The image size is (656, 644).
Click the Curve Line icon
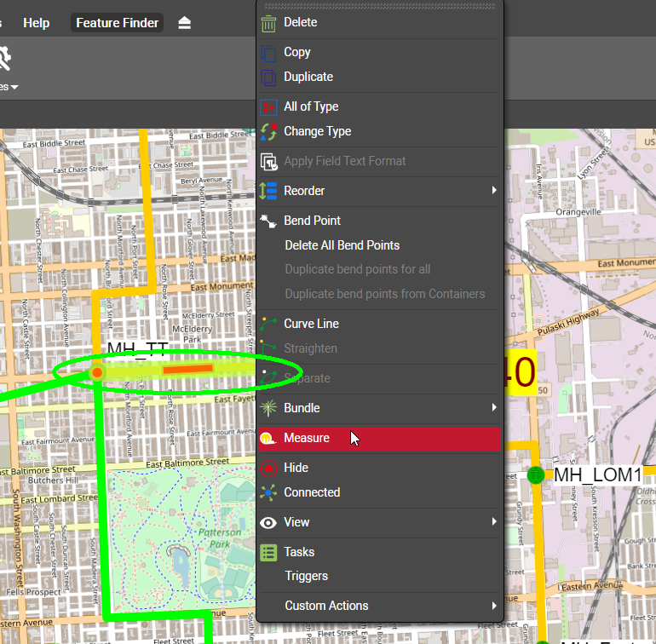tap(268, 325)
